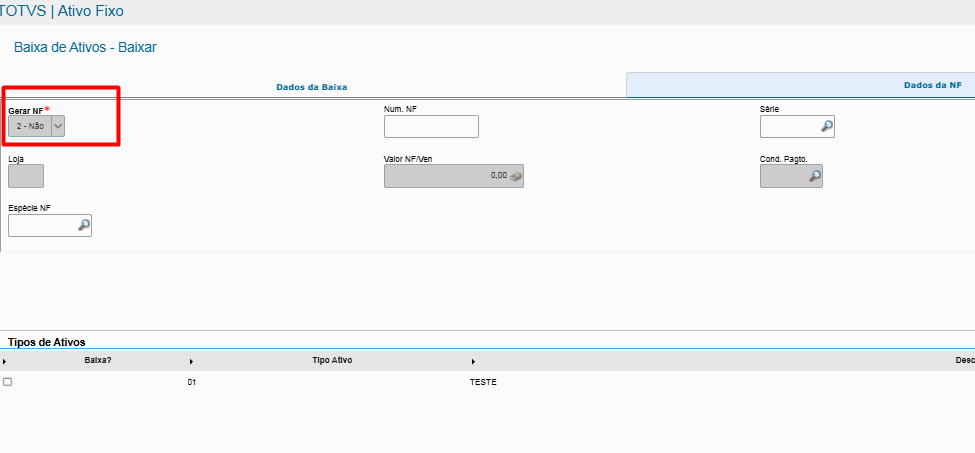Open the Valor NF/Ven calculator icon
Image resolution: width=975 pixels, height=453 pixels.
pyautogui.click(x=516, y=176)
